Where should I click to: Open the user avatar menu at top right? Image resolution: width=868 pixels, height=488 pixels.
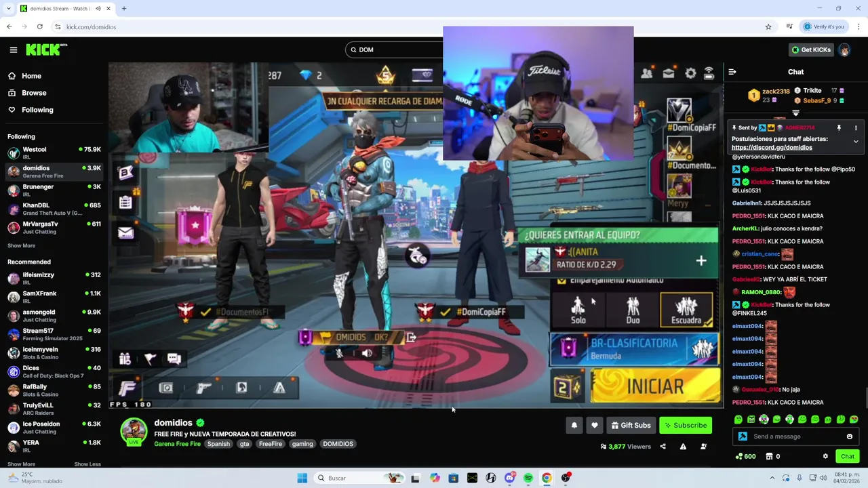[x=844, y=49]
